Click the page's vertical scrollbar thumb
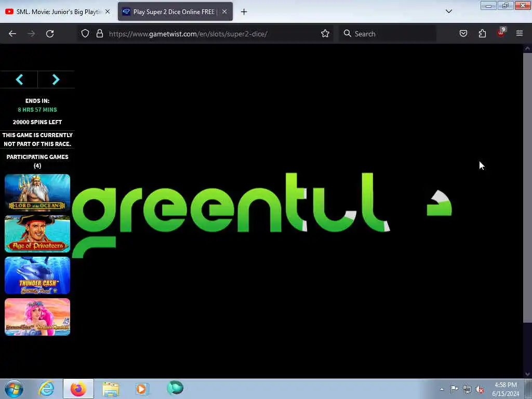 527,188
